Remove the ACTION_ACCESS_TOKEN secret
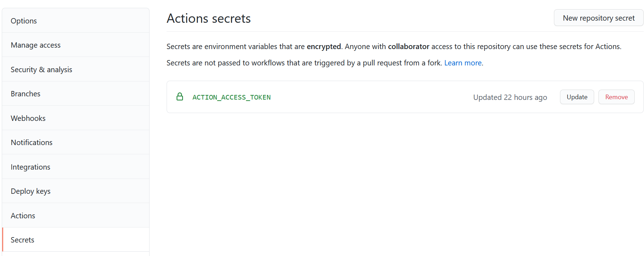This screenshot has height=256, width=644. pos(616,97)
